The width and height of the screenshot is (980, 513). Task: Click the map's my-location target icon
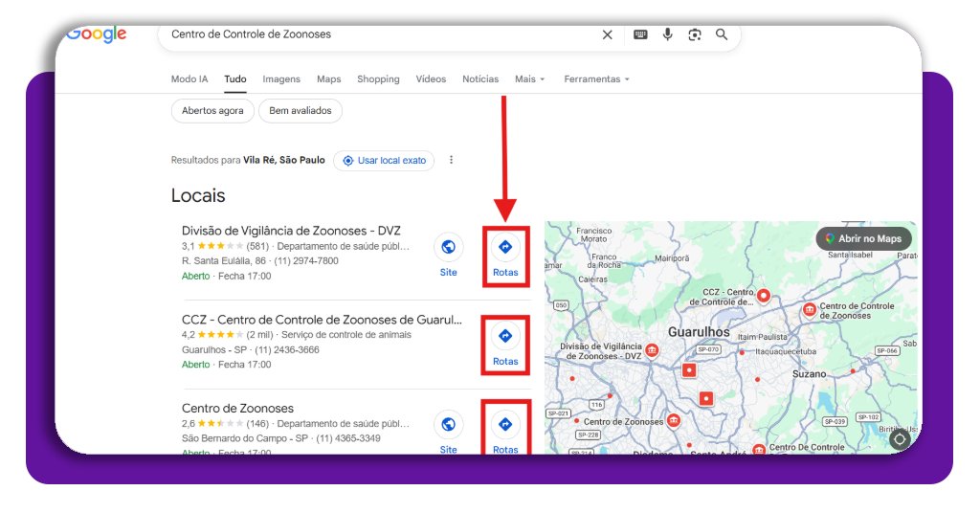899,439
